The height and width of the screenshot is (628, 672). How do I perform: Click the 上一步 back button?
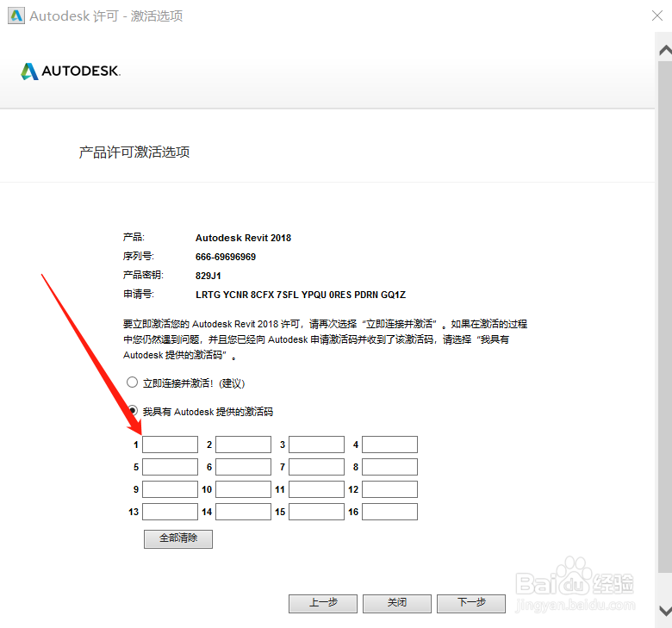point(323,604)
